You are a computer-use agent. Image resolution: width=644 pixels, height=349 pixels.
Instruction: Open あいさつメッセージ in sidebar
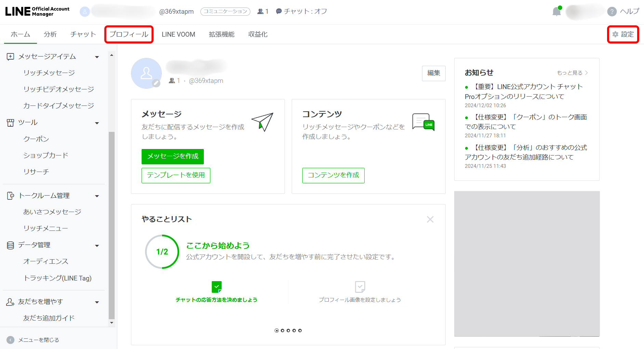52,212
